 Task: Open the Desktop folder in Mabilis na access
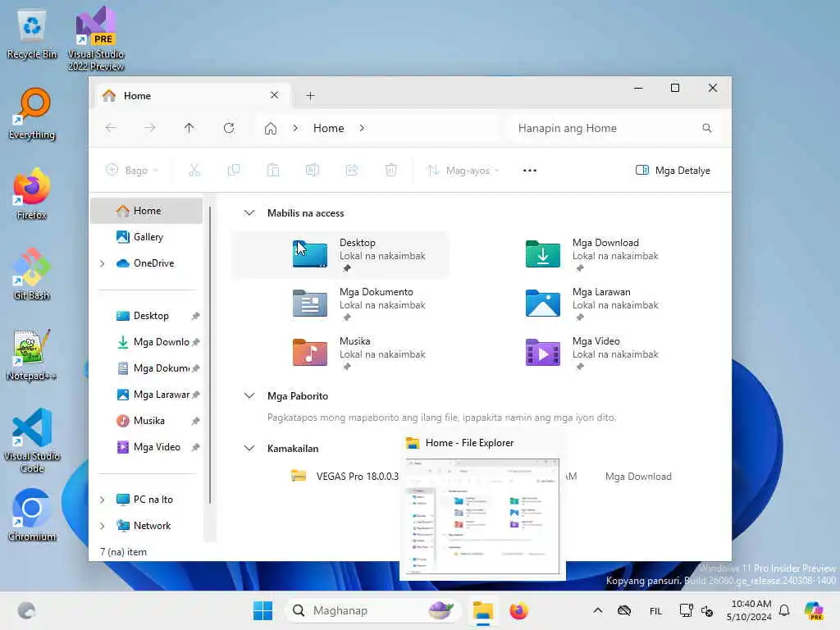tap(340, 254)
